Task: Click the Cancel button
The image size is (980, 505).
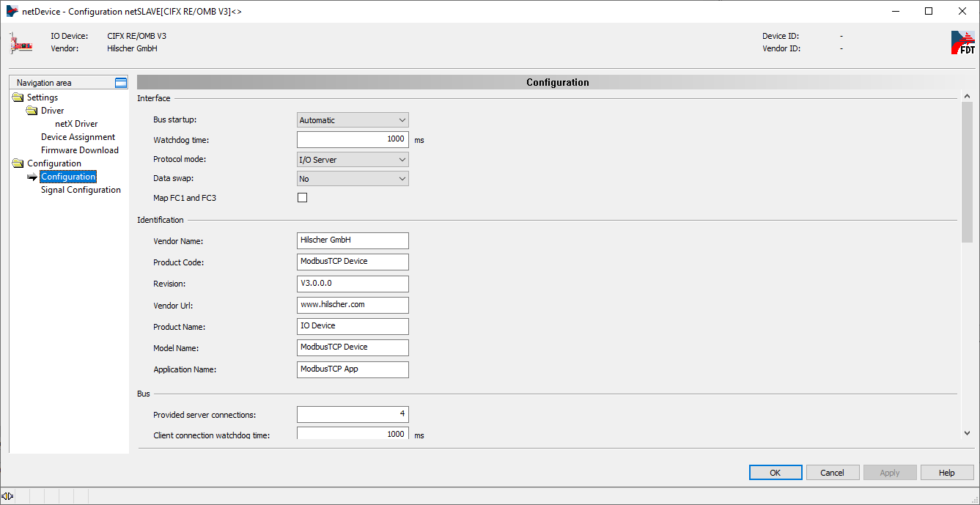Action: [832, 473]
